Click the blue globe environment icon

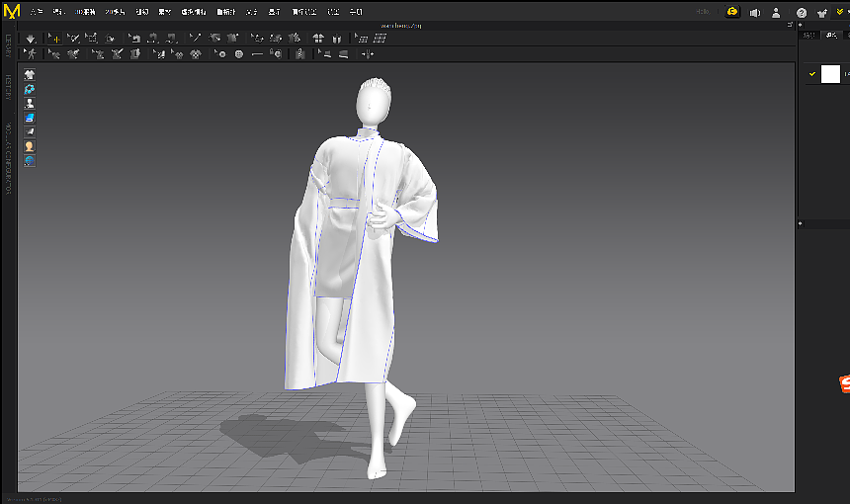[30, 160]
